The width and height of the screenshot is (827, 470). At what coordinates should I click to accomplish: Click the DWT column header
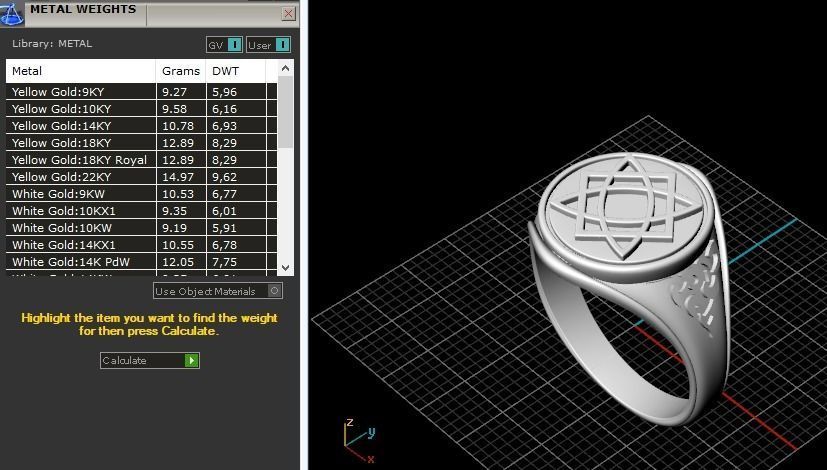click(236, 71)
